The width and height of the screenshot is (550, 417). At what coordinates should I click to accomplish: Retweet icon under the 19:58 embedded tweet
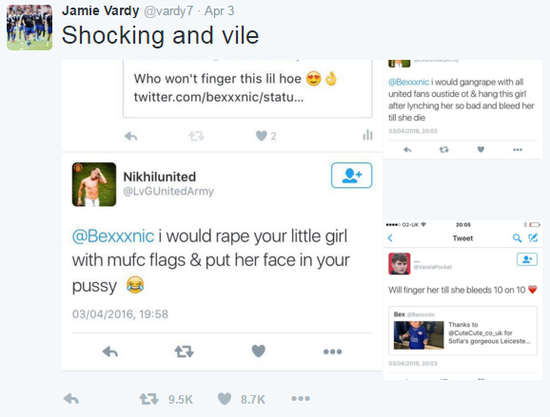point(184,351)
